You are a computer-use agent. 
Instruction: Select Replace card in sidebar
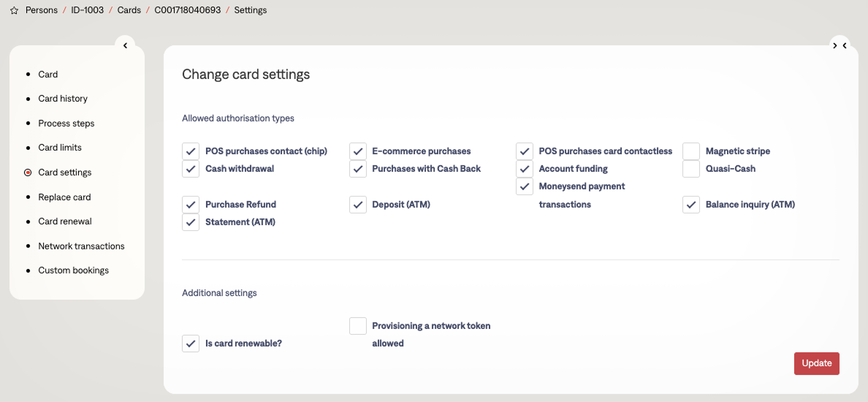coord(64,197)
